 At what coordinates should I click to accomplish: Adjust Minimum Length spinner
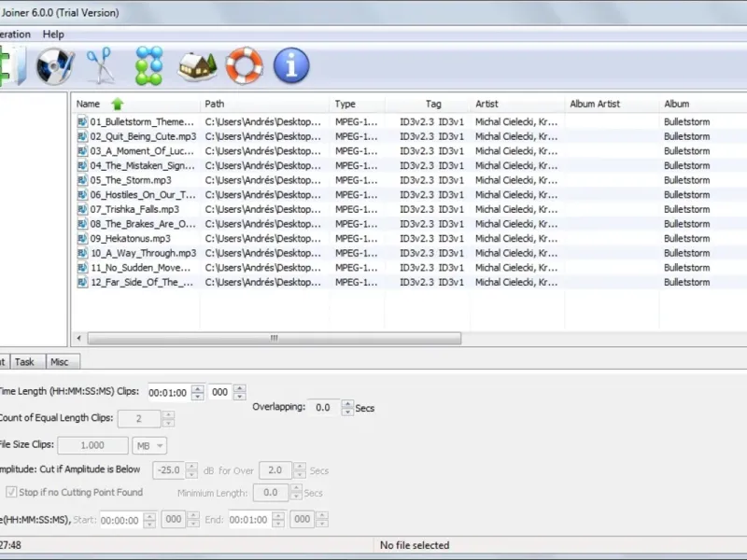(296, 493)
